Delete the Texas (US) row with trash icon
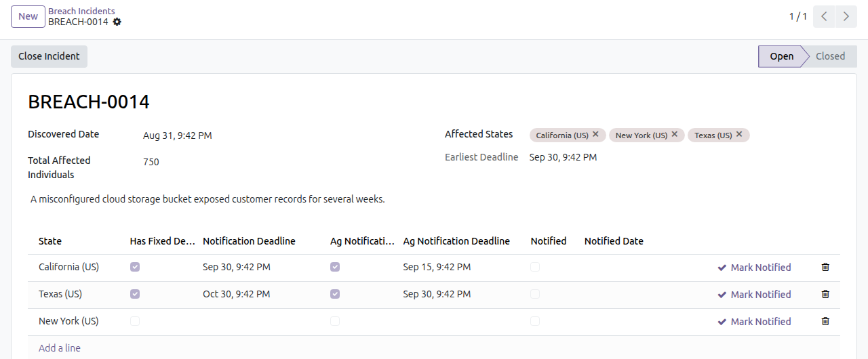 825,294
